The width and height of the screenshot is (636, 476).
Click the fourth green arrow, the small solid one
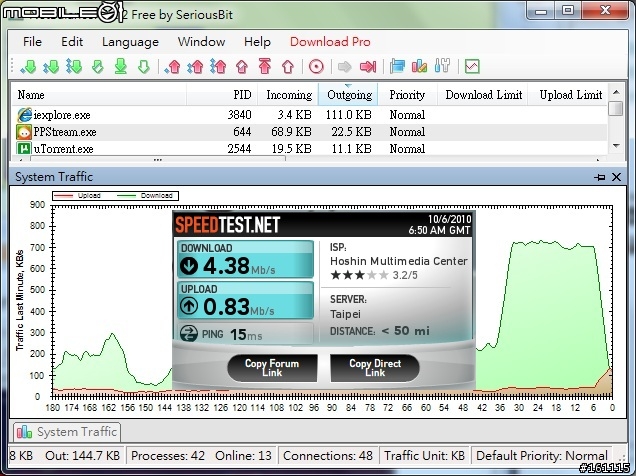point(98,66)
